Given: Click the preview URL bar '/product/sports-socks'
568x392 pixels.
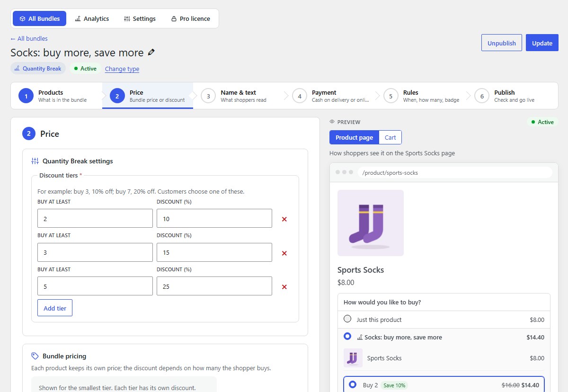Looking at the screenshot, I should click(x=455, y=172).
